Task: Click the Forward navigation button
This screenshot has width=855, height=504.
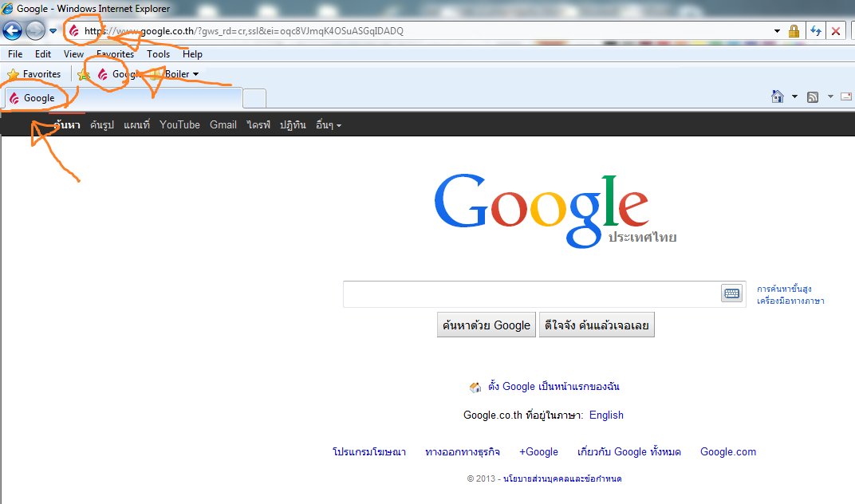Action: (x=35, y=31)
